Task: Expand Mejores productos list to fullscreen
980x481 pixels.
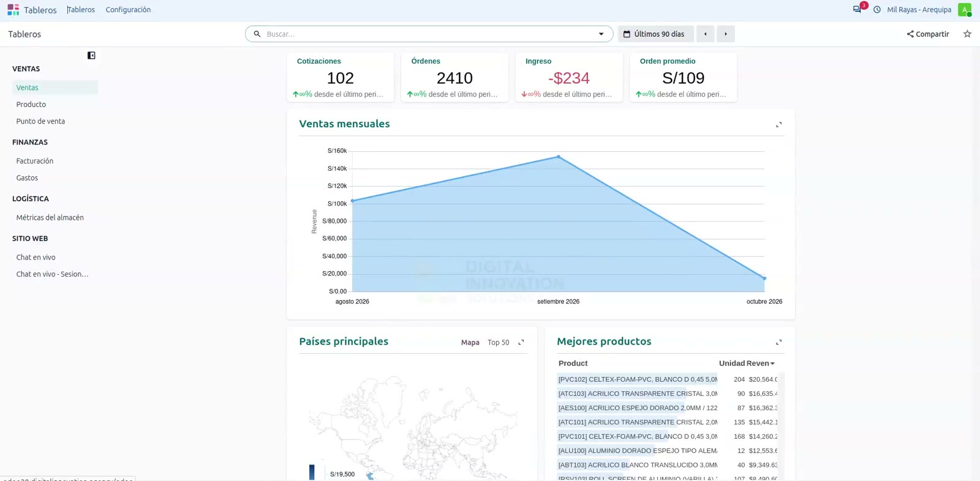Action: pyautogui.click(x=779, y=343)
